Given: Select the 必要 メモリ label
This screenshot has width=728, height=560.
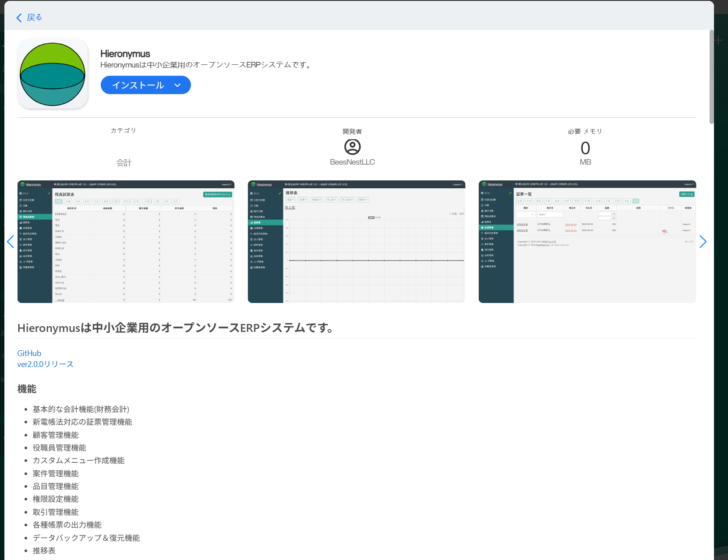Looking at the screenshot, I should (x=585, y=131).
